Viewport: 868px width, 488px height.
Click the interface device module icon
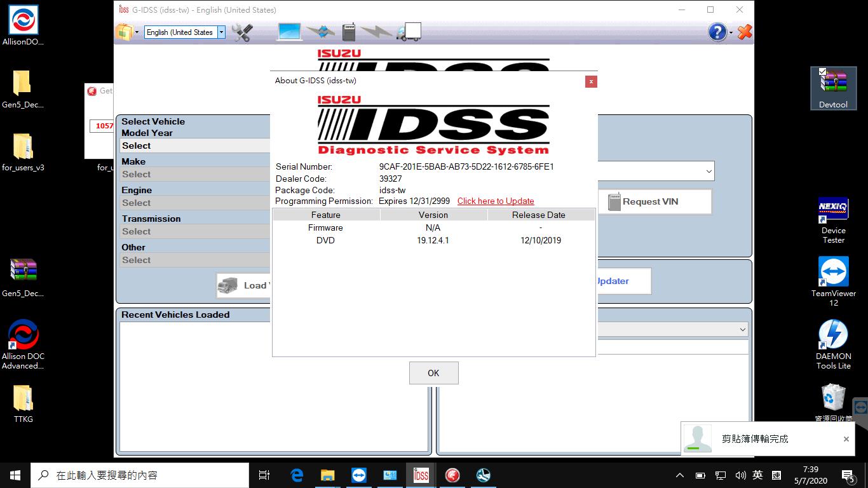click(x=348, y=32)
